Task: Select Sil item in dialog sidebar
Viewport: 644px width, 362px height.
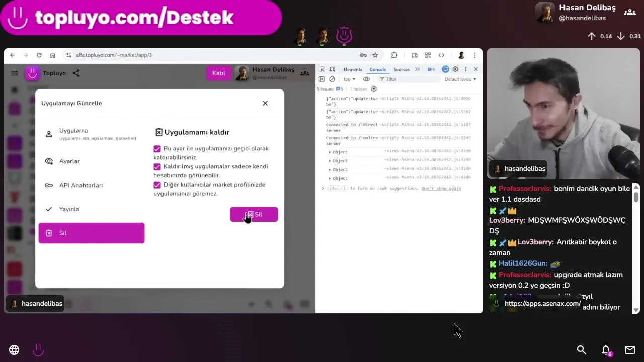Action: pos(92,233)
